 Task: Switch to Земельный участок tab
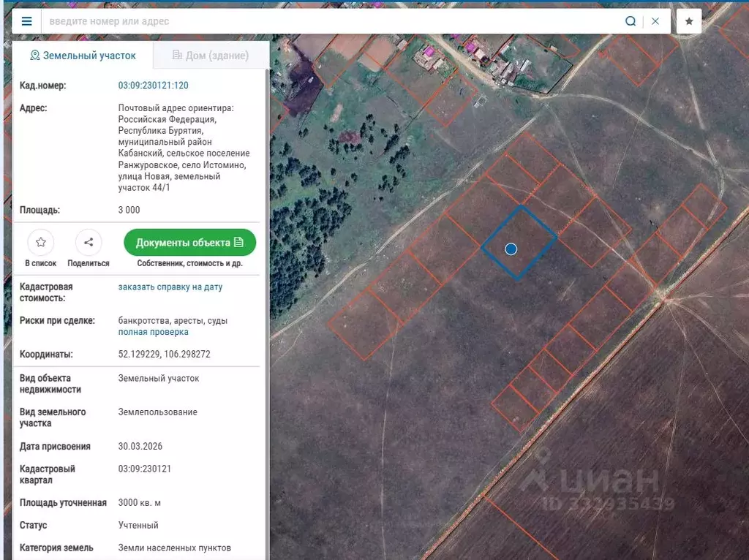[83, 56]
